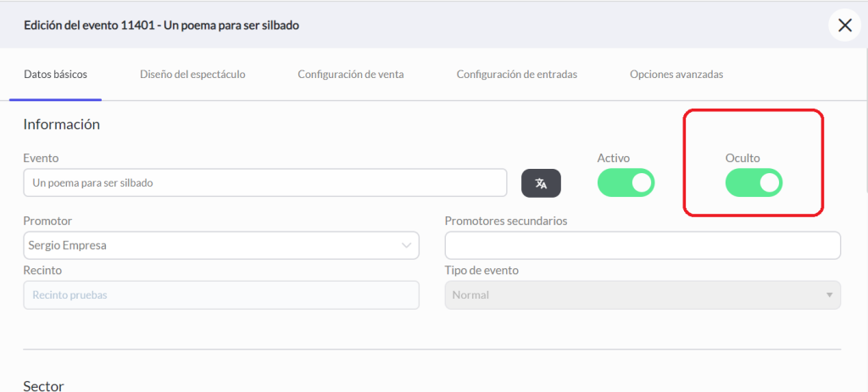
Task: Click the Recinto pruebas field
Action: point(221,295)
